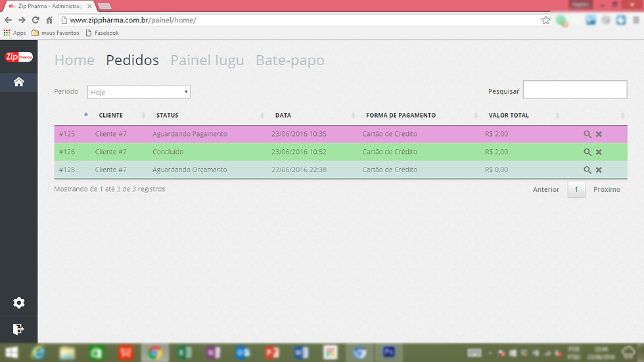Viewport: 644px width, 362px height.
Task: View details of order #125
Action: click(587, 134)
